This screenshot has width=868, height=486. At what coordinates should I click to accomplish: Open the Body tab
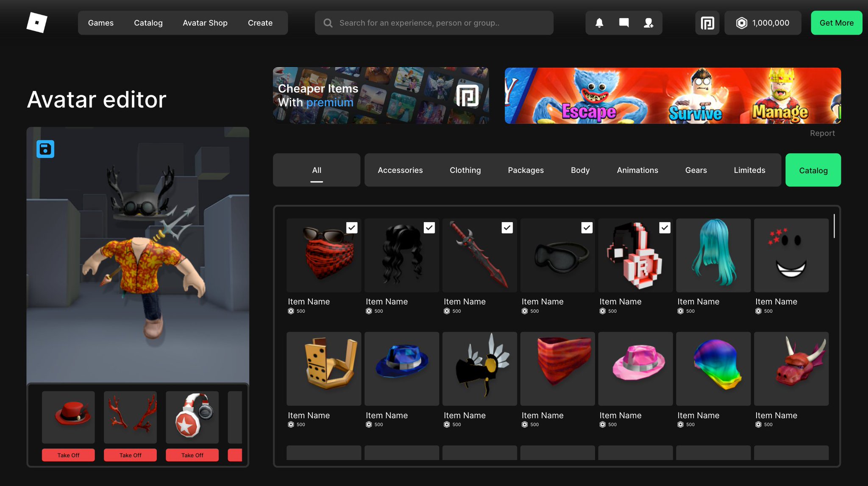coord(580,170)
